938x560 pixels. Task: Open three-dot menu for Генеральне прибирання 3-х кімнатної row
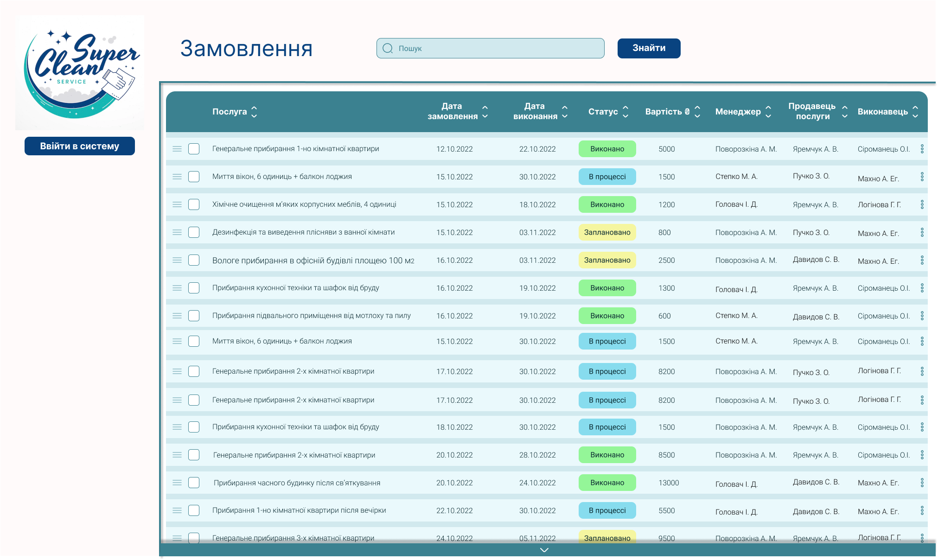click(x=922, y=538)
